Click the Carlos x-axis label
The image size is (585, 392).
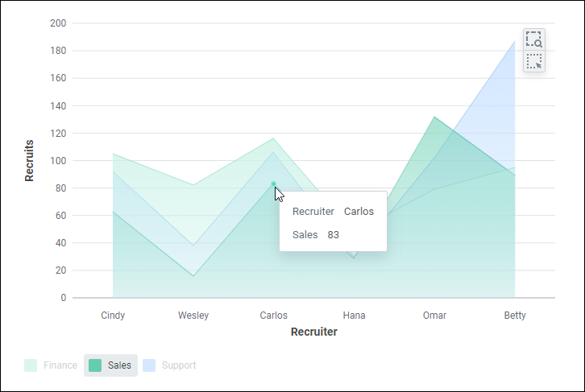273,316
